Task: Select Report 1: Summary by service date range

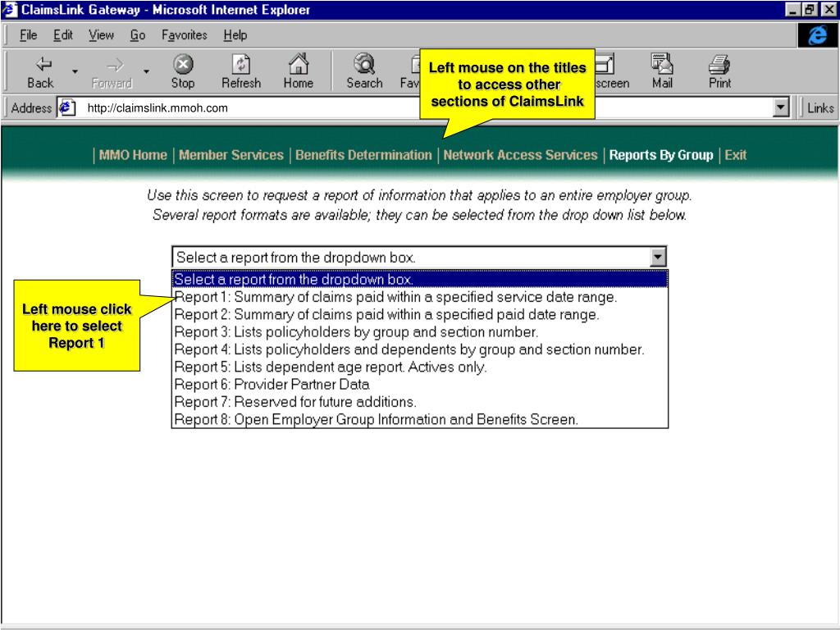Action: point(420,297)
